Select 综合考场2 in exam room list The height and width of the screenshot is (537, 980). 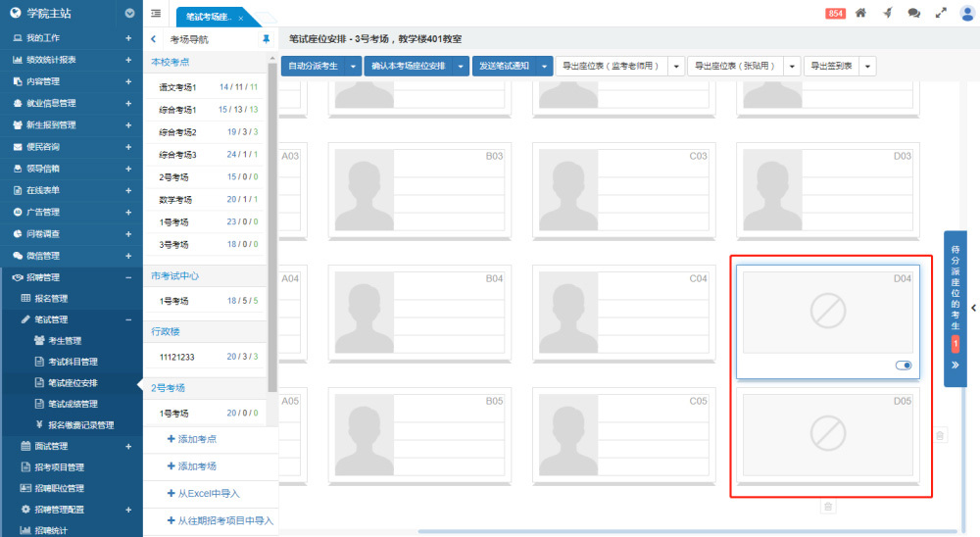pyautogui.click(x=178, y=132)
